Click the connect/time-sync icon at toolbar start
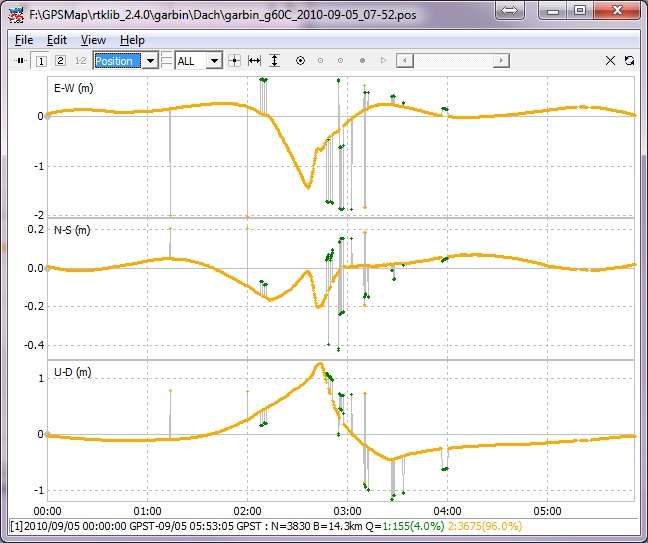 pyautogui.click(x=20, y=61)
